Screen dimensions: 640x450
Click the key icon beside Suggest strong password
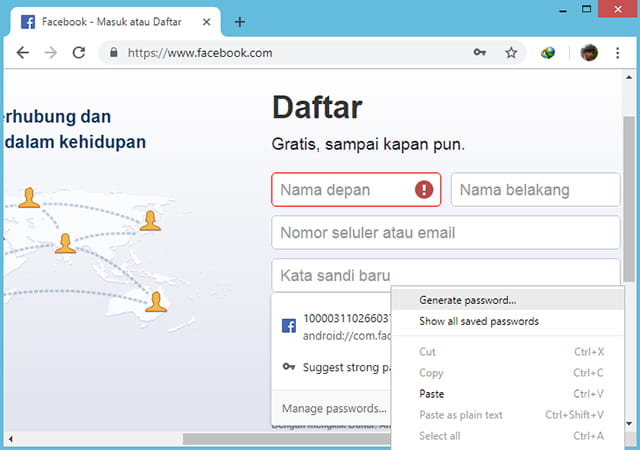[x=289, y=366]
